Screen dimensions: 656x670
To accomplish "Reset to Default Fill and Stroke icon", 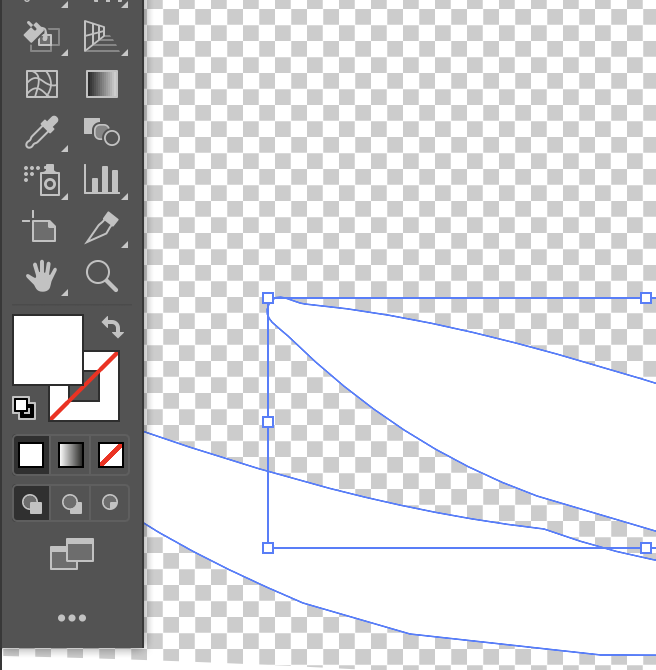I will tap(22, 407).
